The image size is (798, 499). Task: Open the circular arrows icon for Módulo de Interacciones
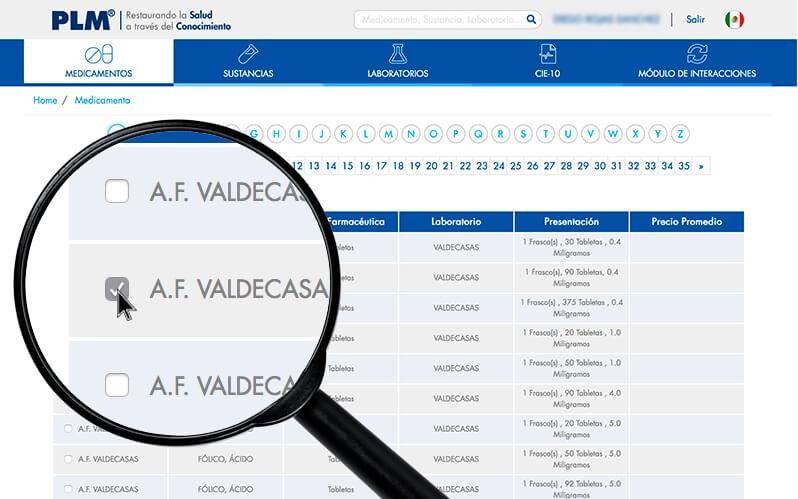point(697,54)
